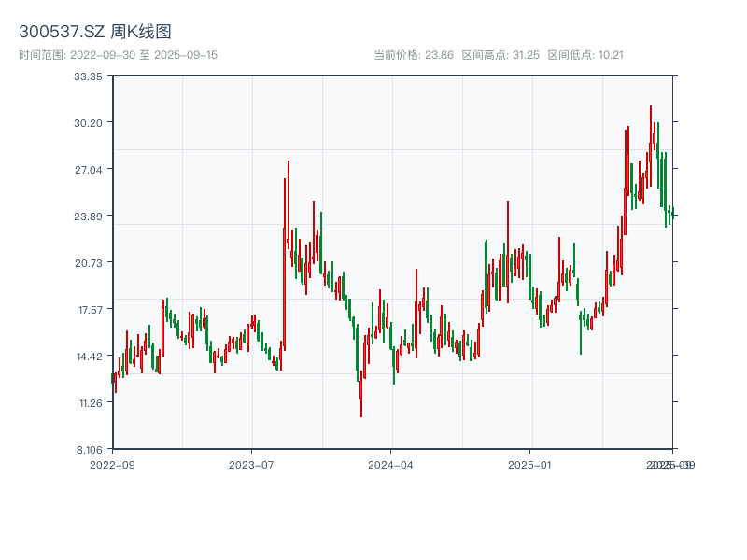Image resolution: width=747 pixels, height=560 pixels.
Task: Click y-axis label 14.42
Action: (90, 357)
